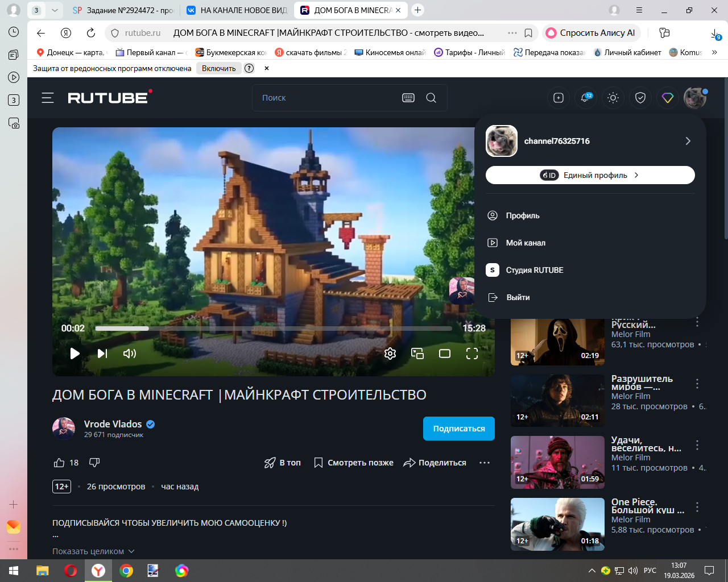
Task: Open 'Единый профиль' button
Action: 590,175
